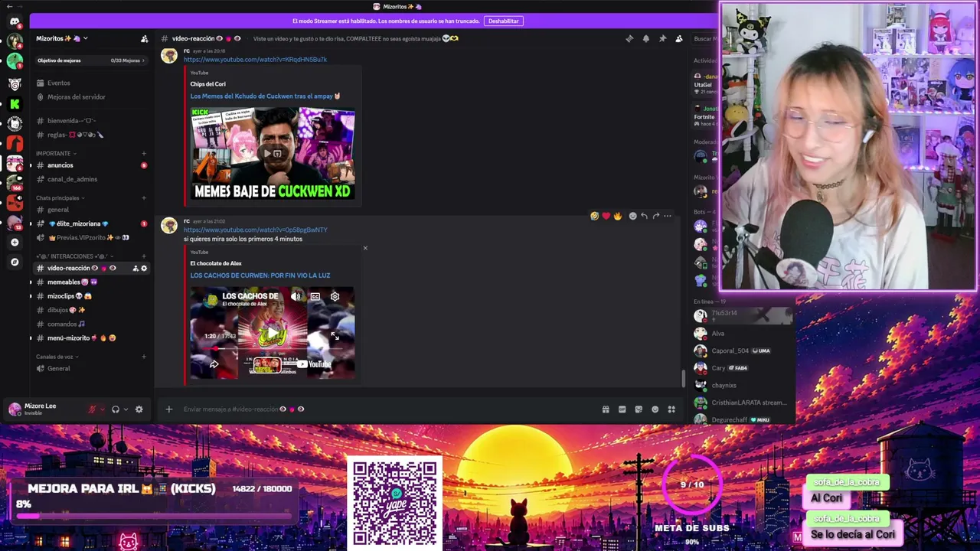Open the GIF picker
This screenshot has height=551, width=980.
(622, 409)
